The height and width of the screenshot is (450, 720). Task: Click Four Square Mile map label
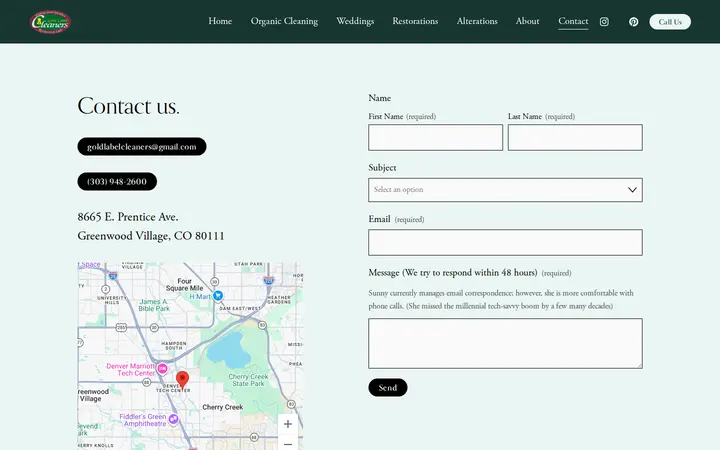184,284
